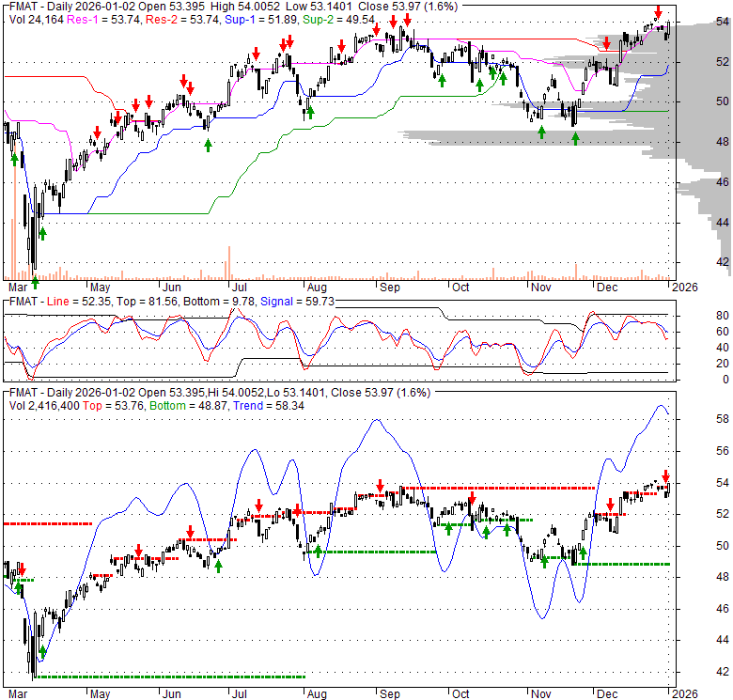Select the Res-1 = 53.74 label

coord(103,20)
